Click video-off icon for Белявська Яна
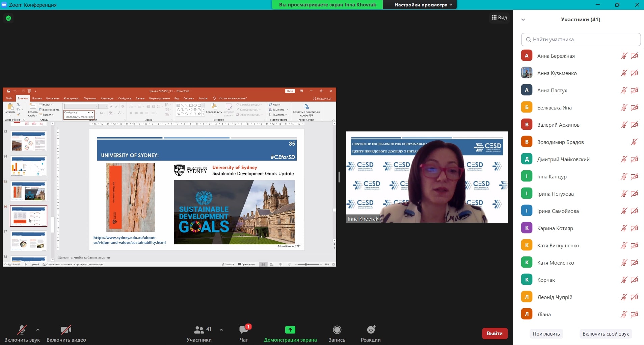The width and height of the screenshot is (644, 345). (x=634, y=107)
